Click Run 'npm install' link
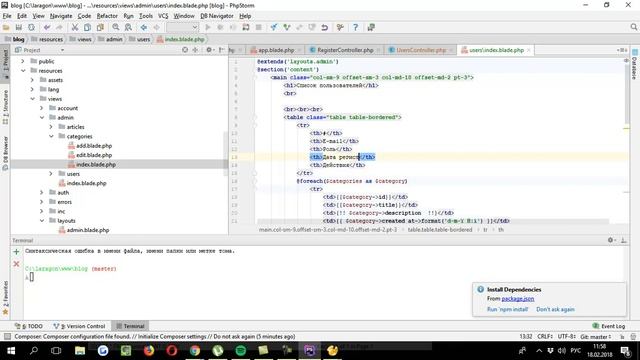 click(507, 309)
